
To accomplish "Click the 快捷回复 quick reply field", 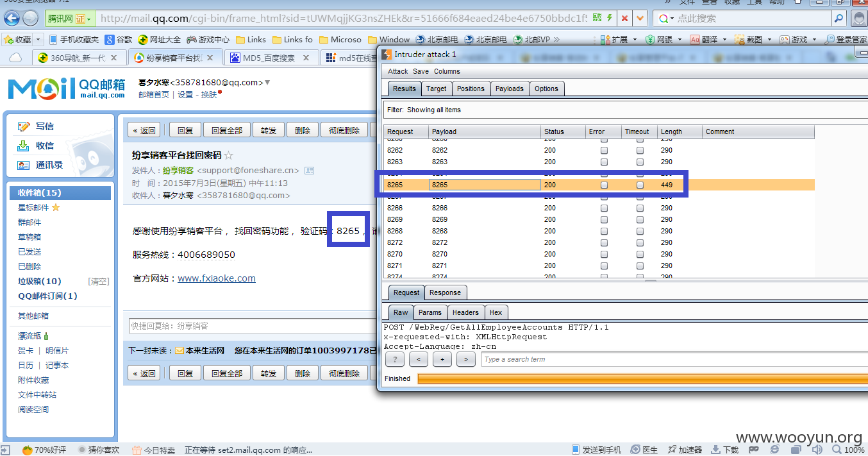I will (x=251, y=326).
